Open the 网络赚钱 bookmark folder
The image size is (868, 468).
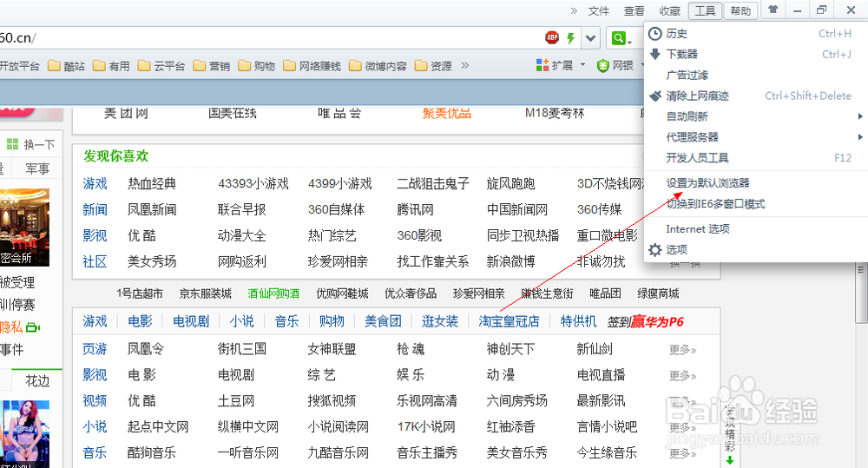(312, 66)
